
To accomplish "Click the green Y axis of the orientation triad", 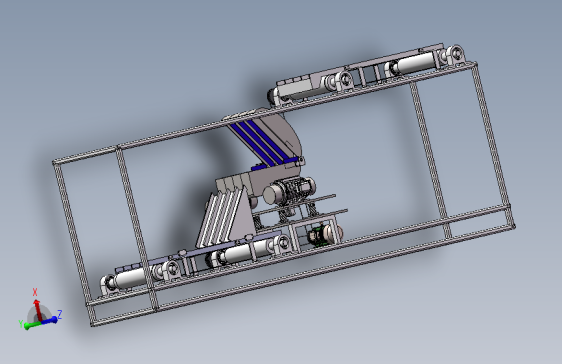I will pos(33,325).
